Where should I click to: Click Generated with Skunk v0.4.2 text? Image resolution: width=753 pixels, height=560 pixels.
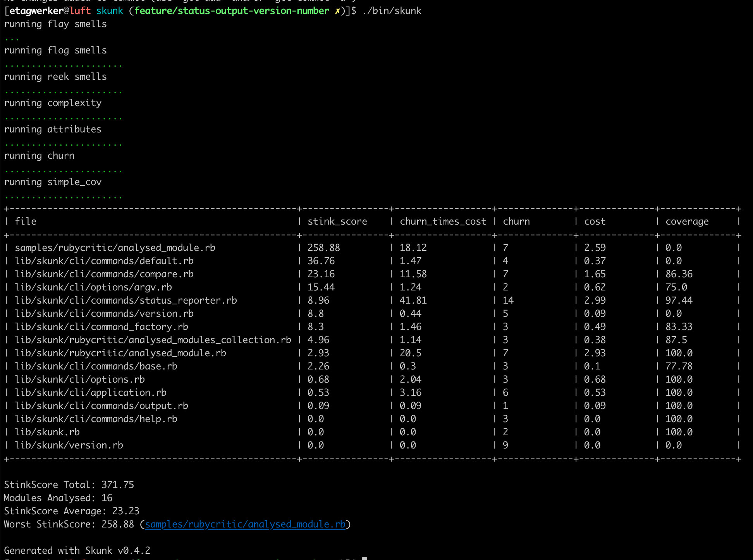tap(77, 551)
